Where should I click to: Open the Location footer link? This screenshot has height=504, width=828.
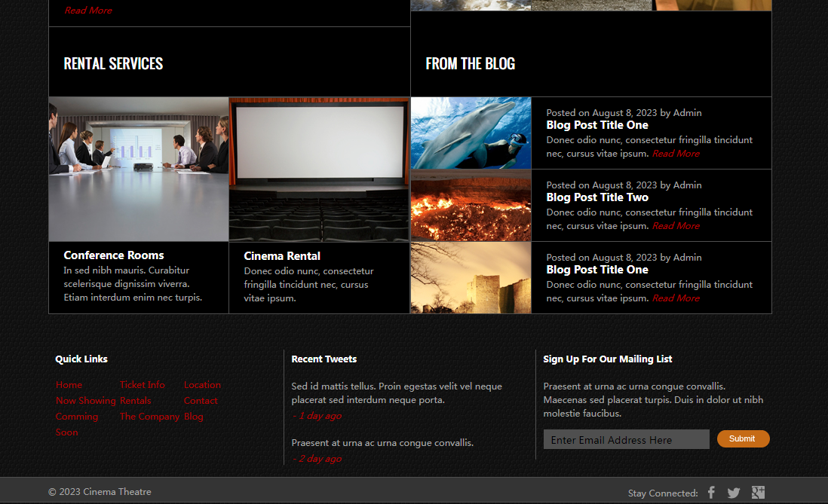[x=202, y=385]
